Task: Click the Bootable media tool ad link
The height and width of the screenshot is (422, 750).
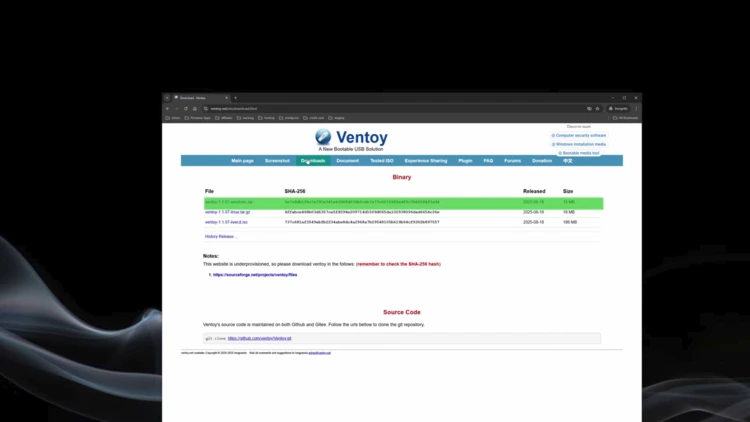Action: 579,153
